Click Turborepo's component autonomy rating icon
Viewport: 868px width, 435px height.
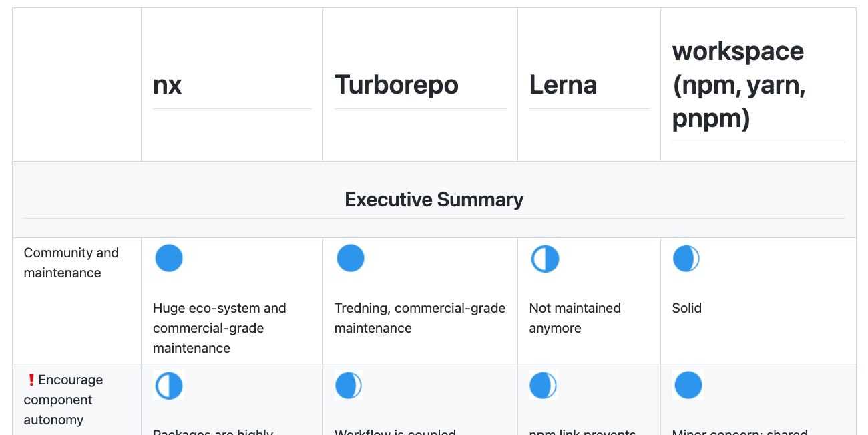(x=349, y=386)
